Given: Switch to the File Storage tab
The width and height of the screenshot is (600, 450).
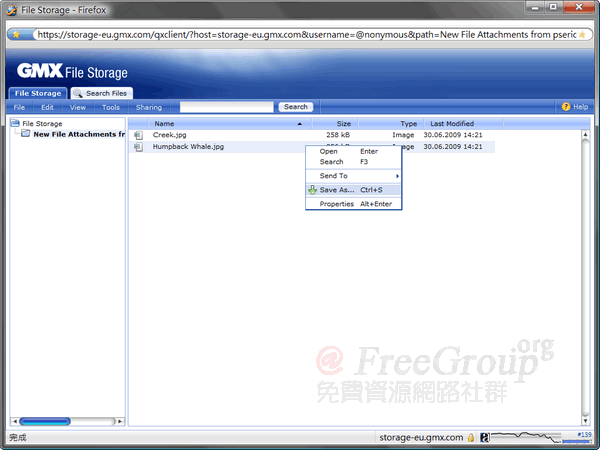Looking at the screenshot, I should [38, 93].
